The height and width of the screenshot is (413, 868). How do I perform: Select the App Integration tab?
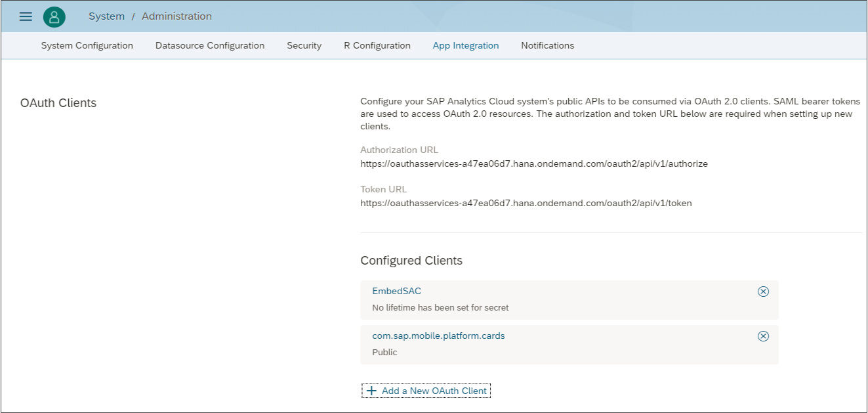pos(466,45)
